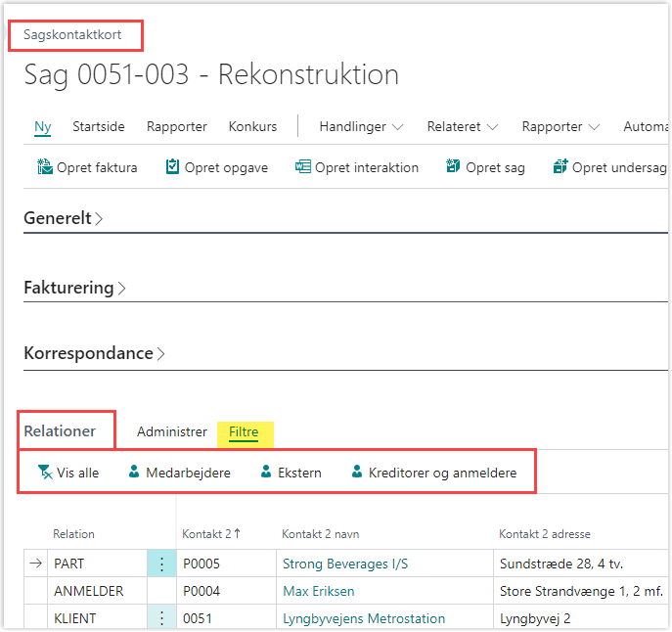Click the Vis alle filter icon
The image size is (672, 632).
pos(45,473)
